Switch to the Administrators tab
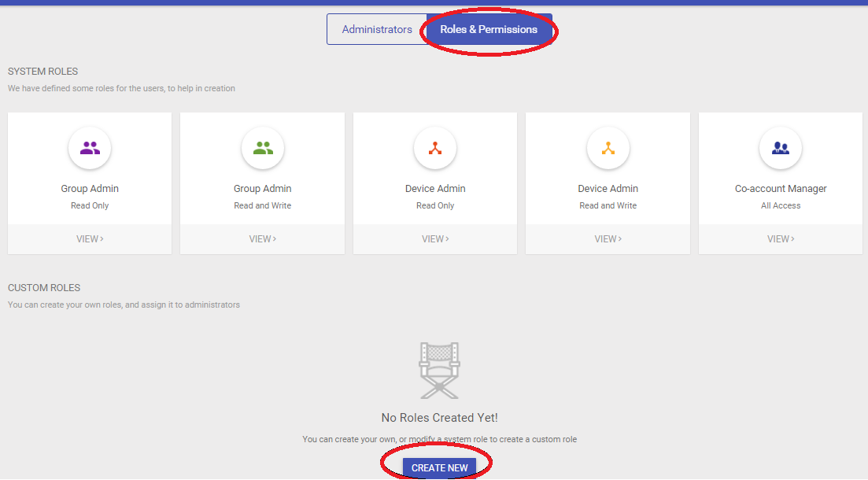 [x=377, y=29]
